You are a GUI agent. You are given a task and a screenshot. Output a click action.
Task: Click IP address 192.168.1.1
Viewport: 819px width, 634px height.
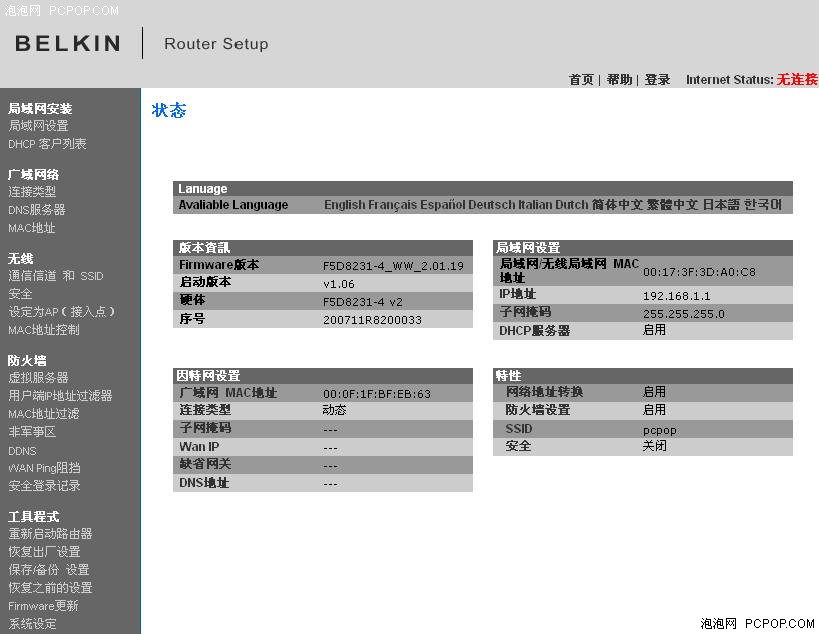click(x=676, y=296)
